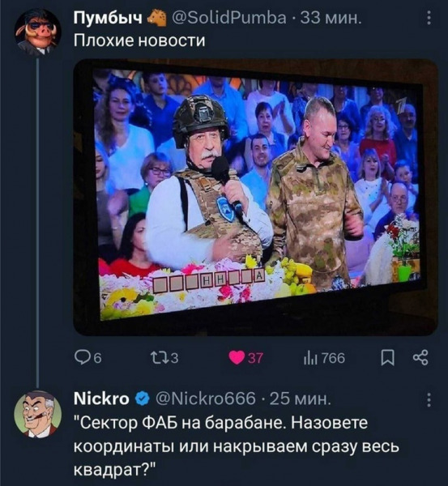Open the reply comments on Пумбыч's tweet

(88, 358)
